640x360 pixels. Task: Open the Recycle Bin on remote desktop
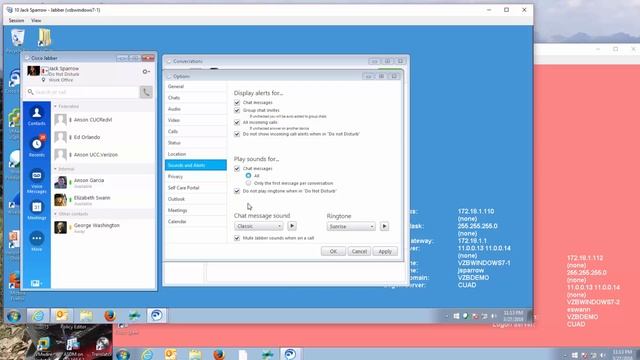18,38
